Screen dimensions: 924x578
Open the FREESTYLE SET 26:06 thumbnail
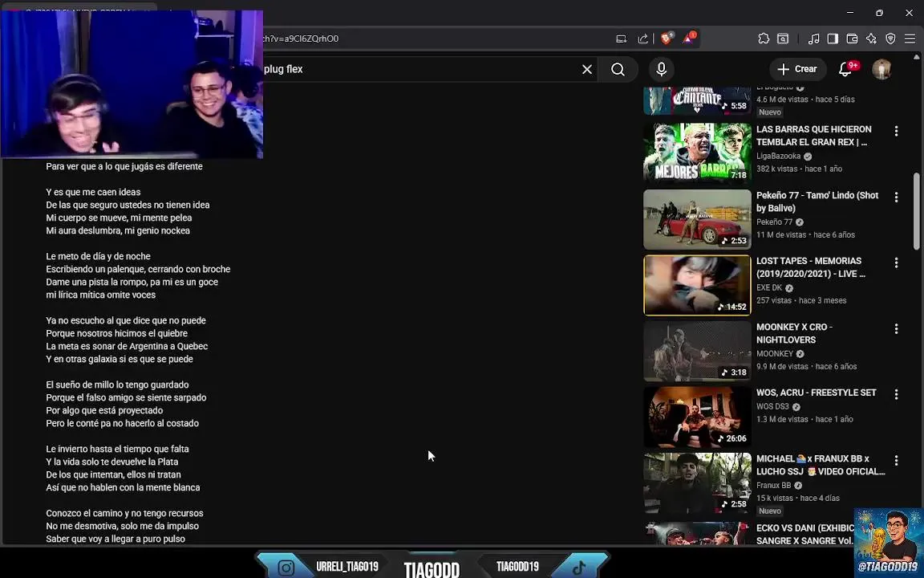[697, 417]
